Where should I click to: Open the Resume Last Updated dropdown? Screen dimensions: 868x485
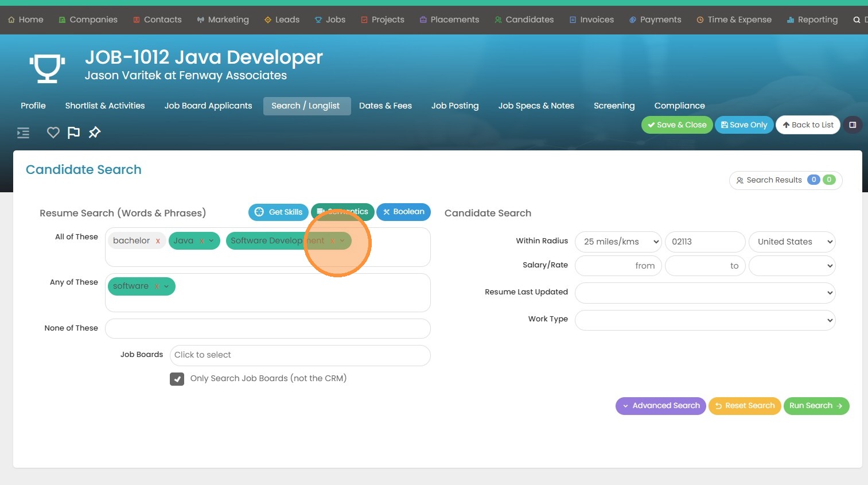pos(704,293)
